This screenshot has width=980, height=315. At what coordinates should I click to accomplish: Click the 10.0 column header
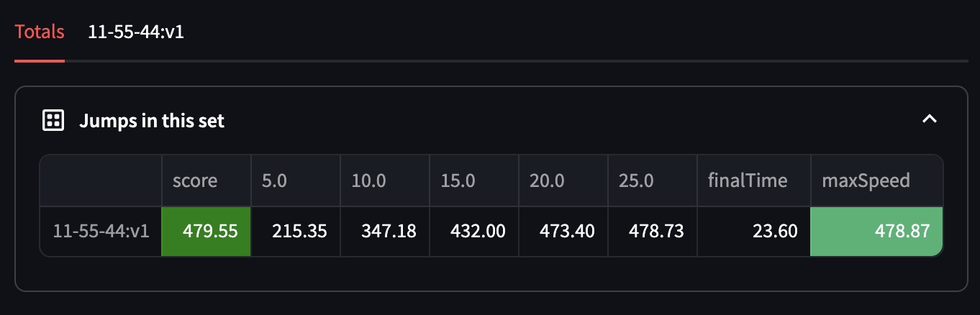point(385,181)
